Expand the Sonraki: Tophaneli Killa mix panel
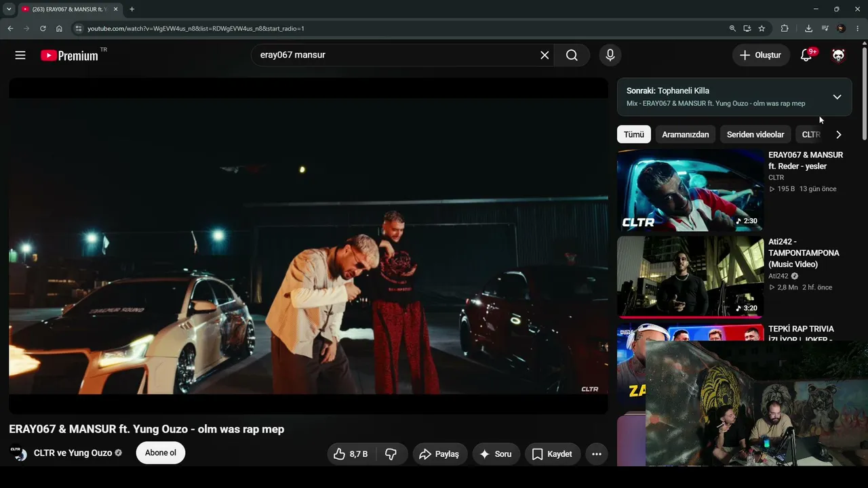 point(837,97)
